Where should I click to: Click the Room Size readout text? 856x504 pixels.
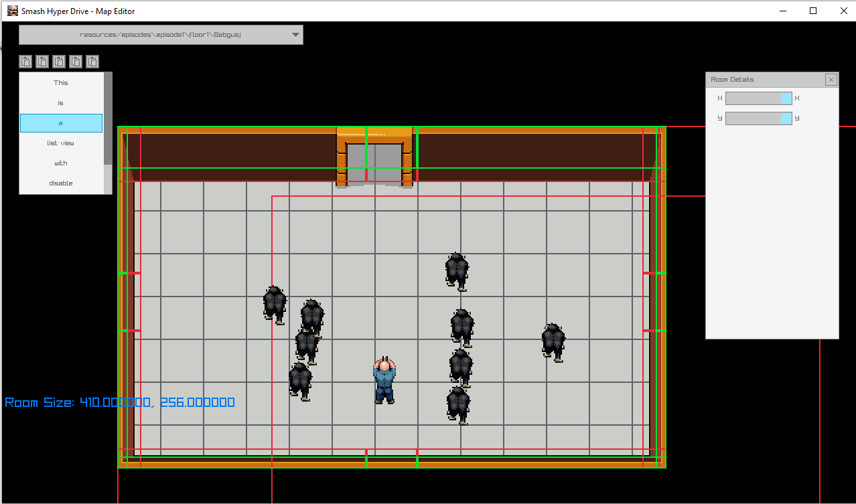[x=120, y=402]
